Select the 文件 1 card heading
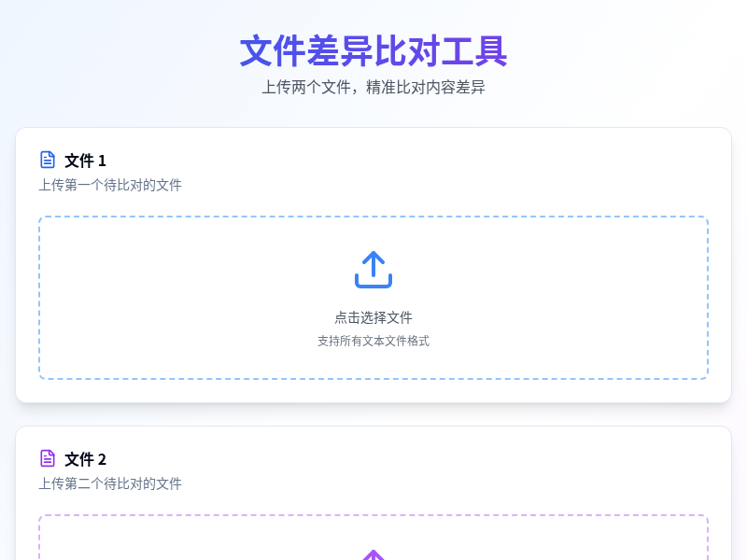 point(84,160)
